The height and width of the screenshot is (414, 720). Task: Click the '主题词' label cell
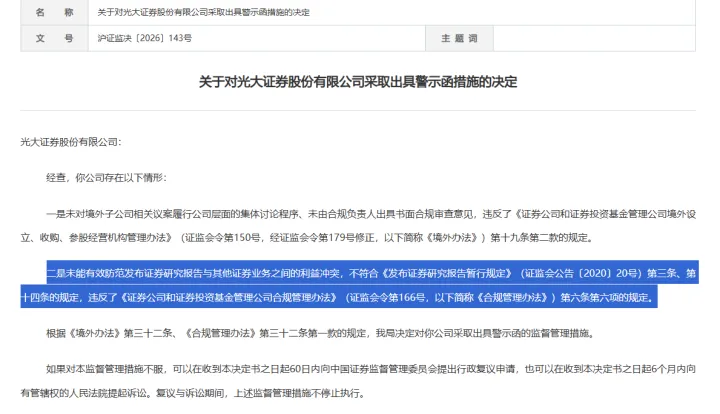[459, 39]
